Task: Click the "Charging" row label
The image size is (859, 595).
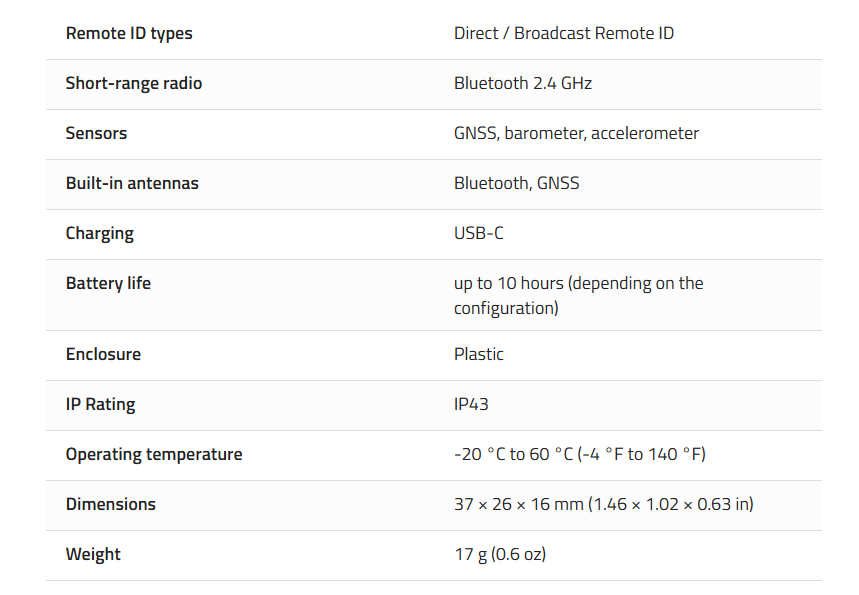Action: click(99, 234)
